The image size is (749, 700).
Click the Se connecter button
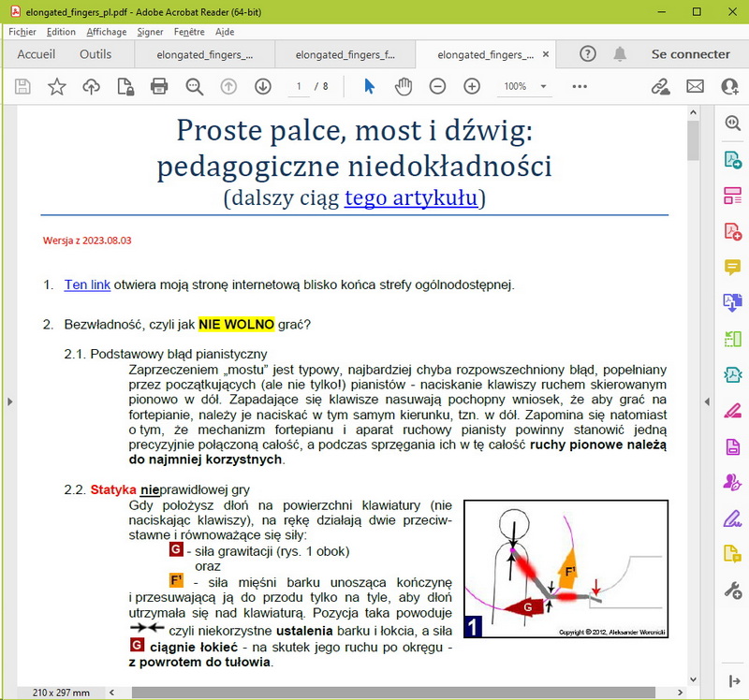click(690, 54)
